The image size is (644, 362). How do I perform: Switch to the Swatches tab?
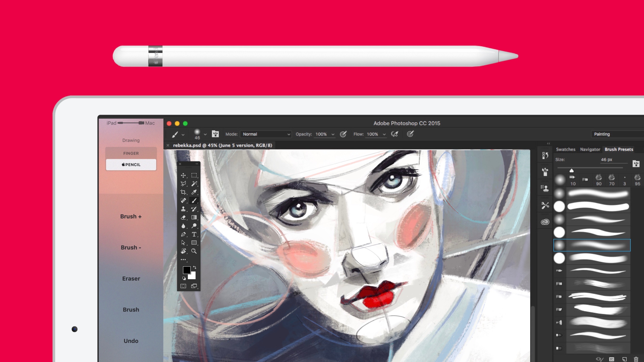(x=566, y=150)
